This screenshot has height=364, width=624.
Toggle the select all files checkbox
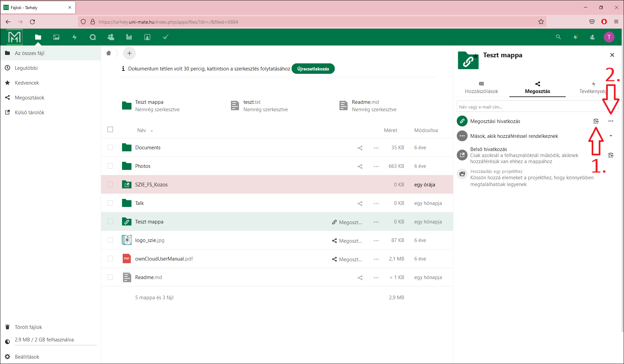click(110, 129)
